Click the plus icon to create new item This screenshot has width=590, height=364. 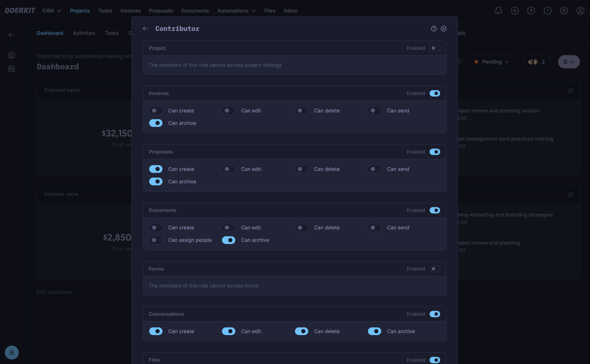(515, 11)
